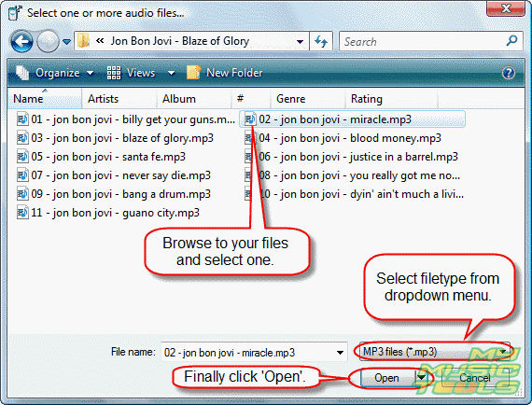
Task: Expand the Views dropdown arrow
Action: [172, 73]
